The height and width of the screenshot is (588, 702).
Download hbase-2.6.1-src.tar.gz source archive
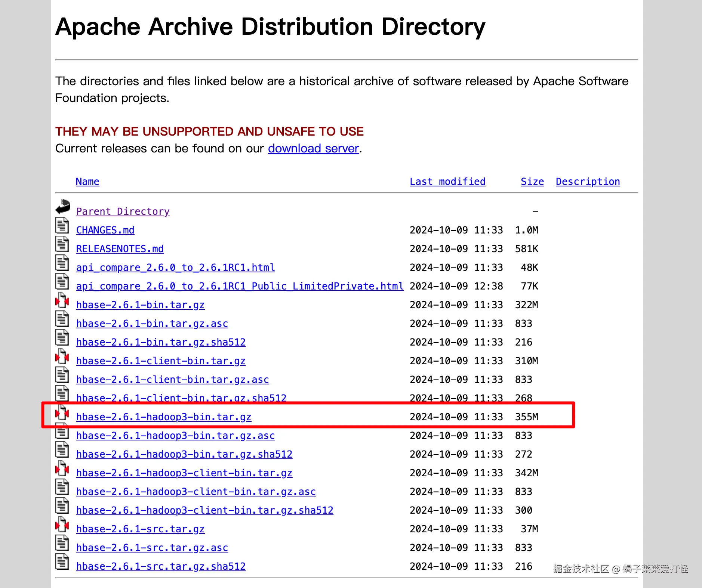pyautogui.click(x=140, y=529)
